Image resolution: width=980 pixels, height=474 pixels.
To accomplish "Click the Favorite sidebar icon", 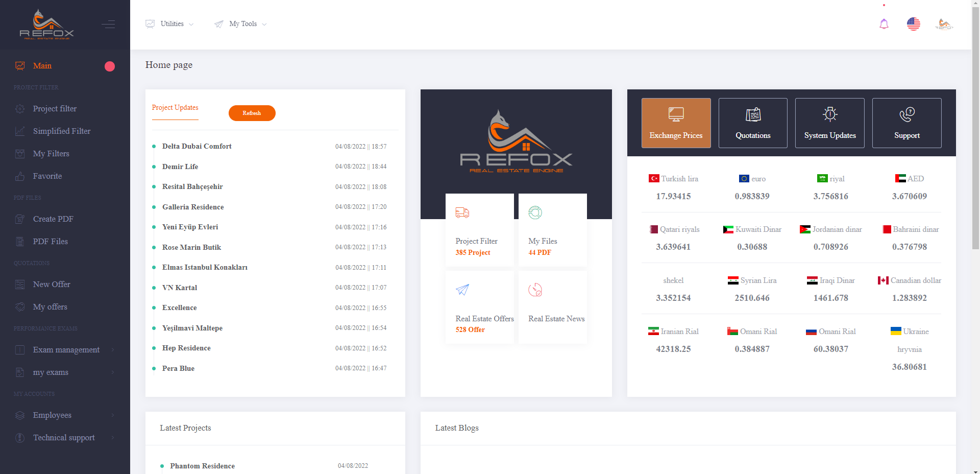I will pyautogui.click(x=19, y=176).
